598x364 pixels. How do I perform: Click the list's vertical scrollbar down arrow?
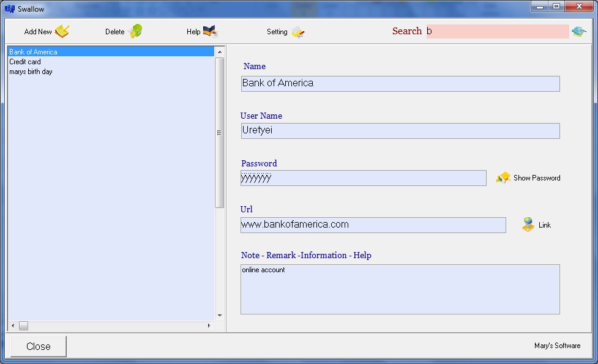tap(220, 316)
